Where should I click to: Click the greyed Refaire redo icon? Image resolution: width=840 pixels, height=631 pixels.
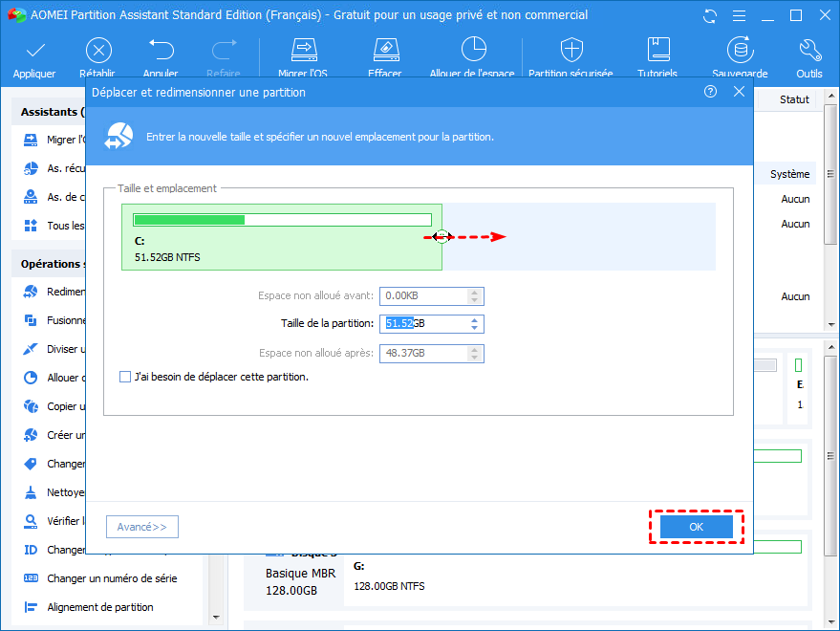[x=224, y=50]
